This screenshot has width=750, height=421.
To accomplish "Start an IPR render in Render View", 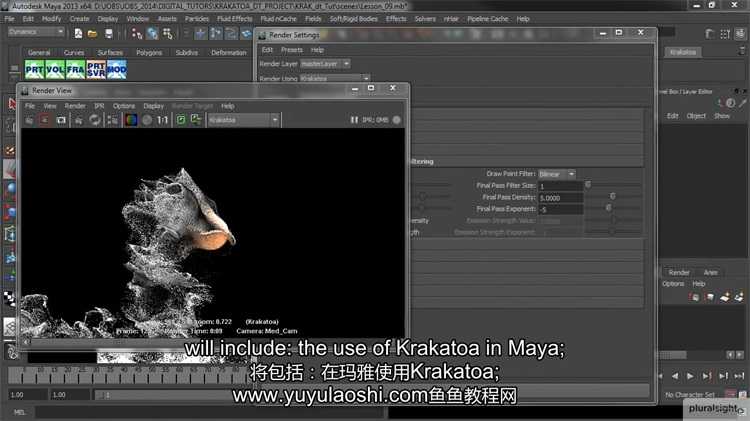I will pyautogui.click(x=78, y=120).
